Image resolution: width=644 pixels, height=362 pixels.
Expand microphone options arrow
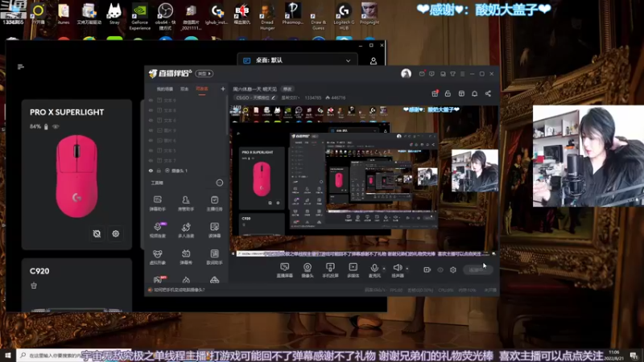(x=384, y=269)
